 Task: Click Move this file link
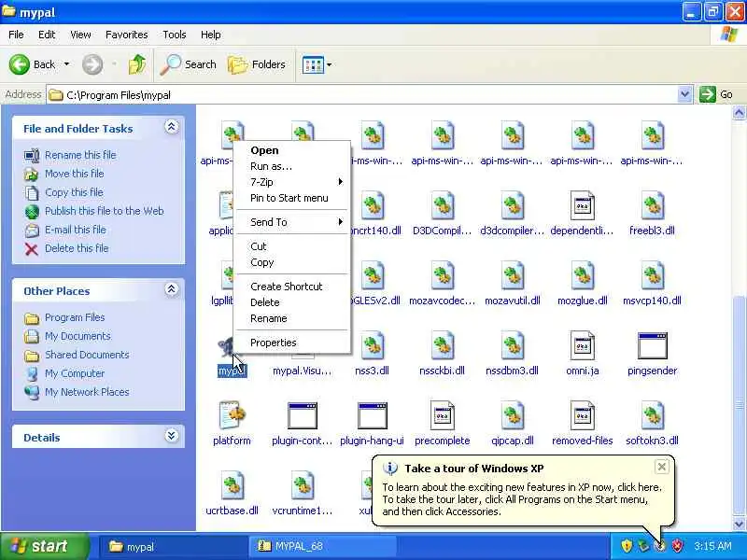[75, 174]
